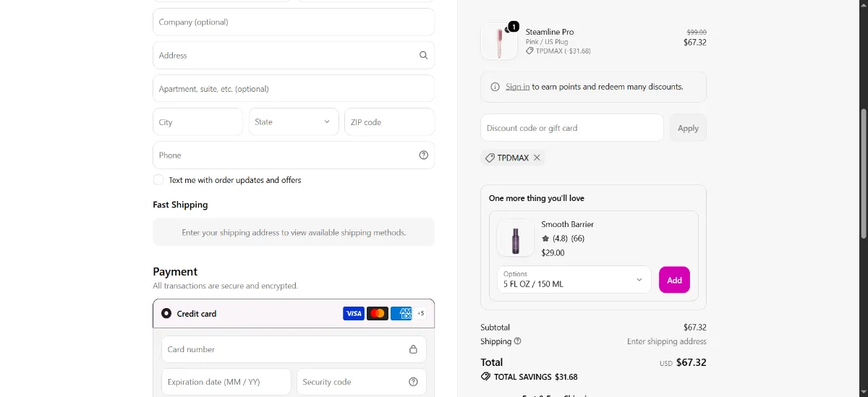Click the Smooth Barrier product name
Image resolution: width=868 pixels, height=397 pixels.
pos(568,224)
